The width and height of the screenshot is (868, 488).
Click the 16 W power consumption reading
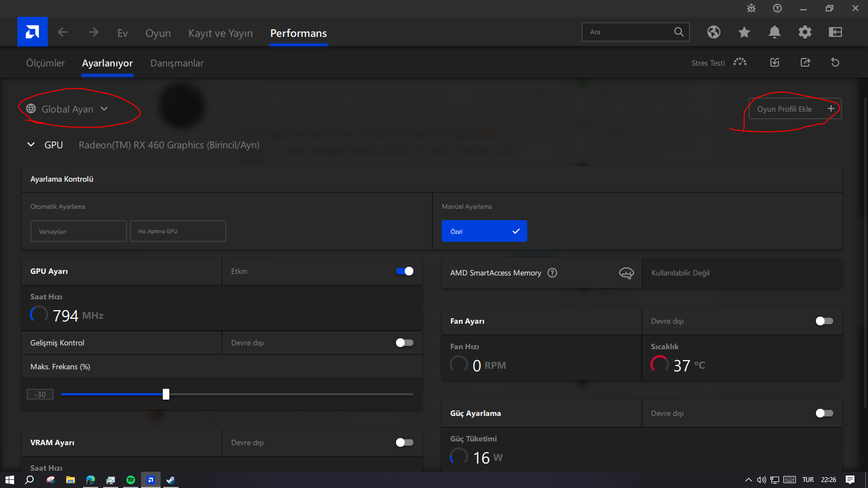tap(488, 458)
